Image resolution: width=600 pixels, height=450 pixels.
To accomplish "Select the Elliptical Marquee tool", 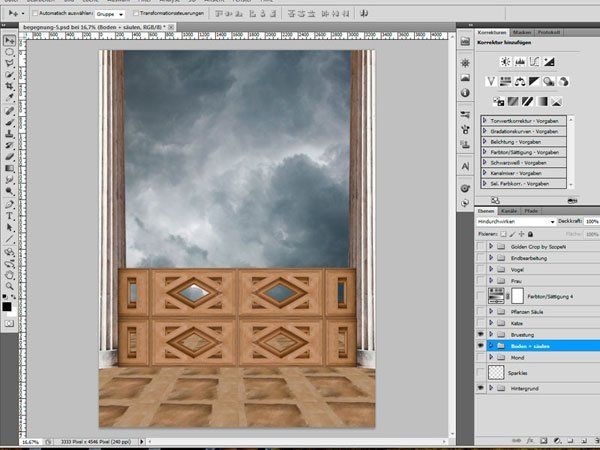I will coord(10,52).
